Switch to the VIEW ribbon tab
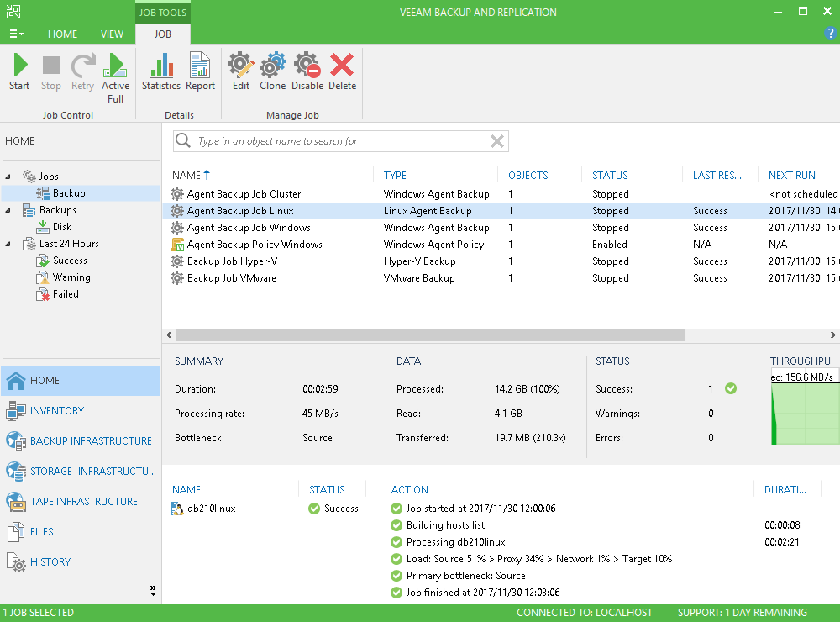This screenshot has width=840, height=622. (112, 34)
